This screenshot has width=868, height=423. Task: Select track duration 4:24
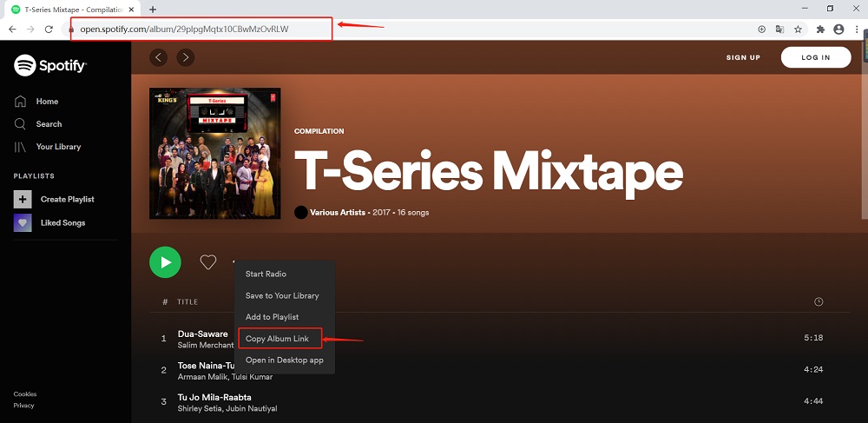813,369
